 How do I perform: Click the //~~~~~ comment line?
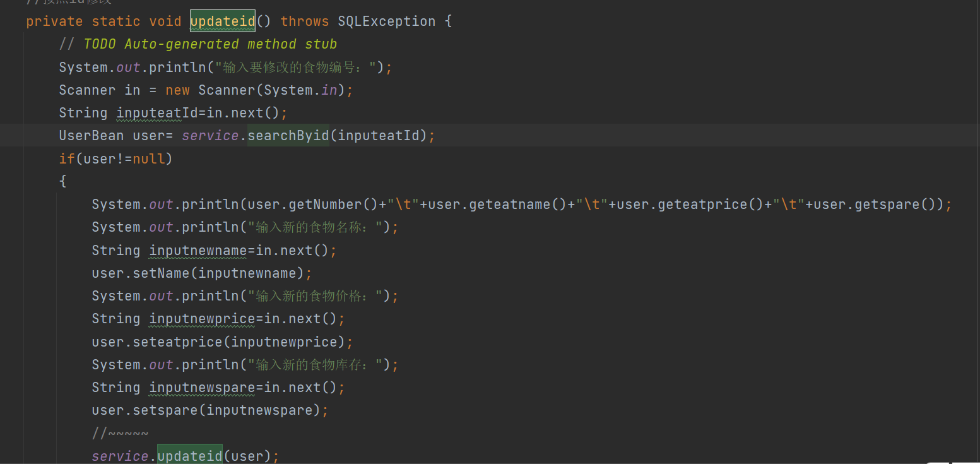click(x=120, y=434)
